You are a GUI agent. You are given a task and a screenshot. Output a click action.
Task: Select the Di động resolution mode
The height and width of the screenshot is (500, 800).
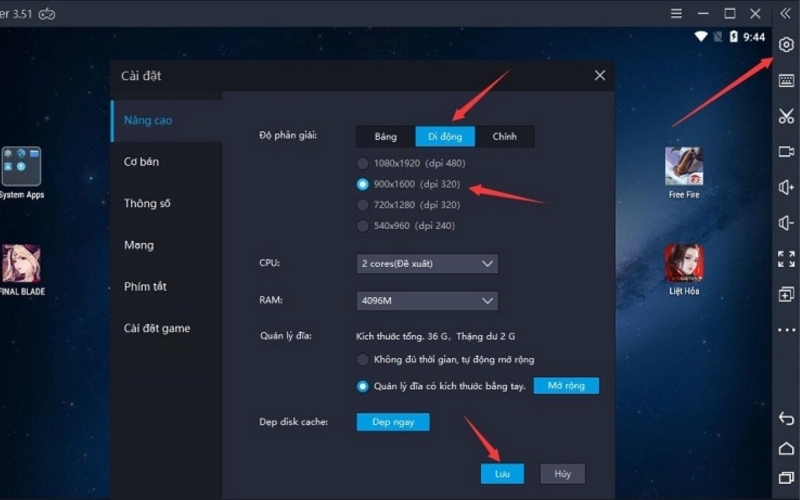point(445,137)
